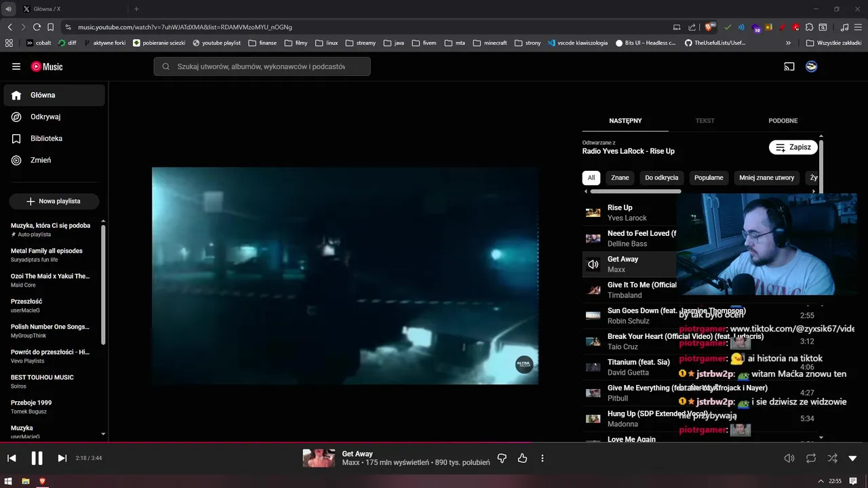Viewport: 868px width, 488px height.
Task: Click the volume icon in the player bar
Action: pyautogui.click(x=789, y=458)
